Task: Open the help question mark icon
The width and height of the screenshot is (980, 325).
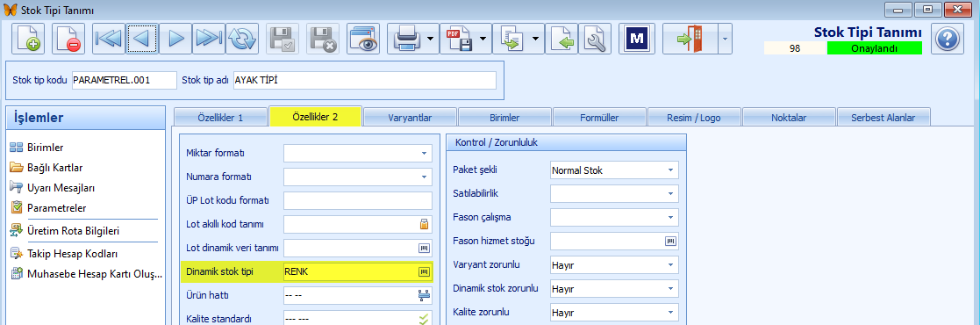Action: (x=948, y=39)
